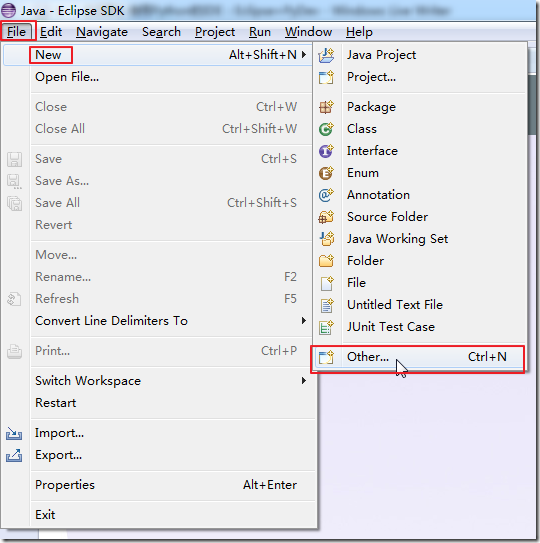The height and width of the screenshot is (543, 540).
Task: Open the Window menu
Action: (308, 32)
